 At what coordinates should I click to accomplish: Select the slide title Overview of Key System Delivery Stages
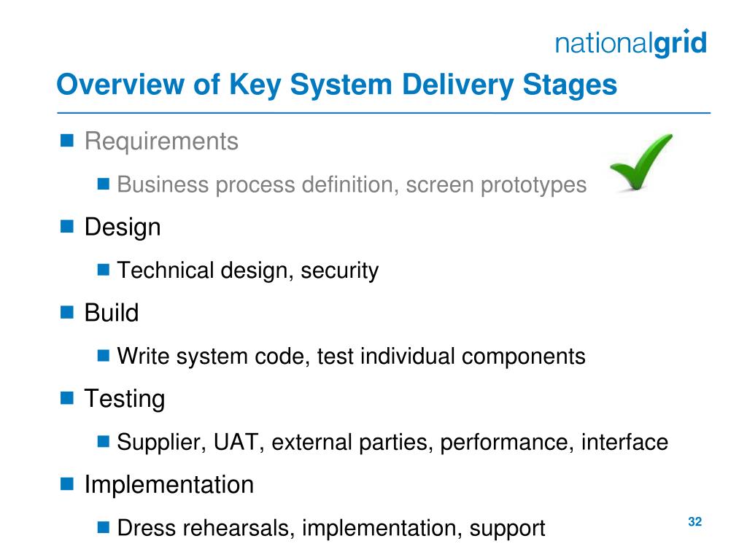337,85
